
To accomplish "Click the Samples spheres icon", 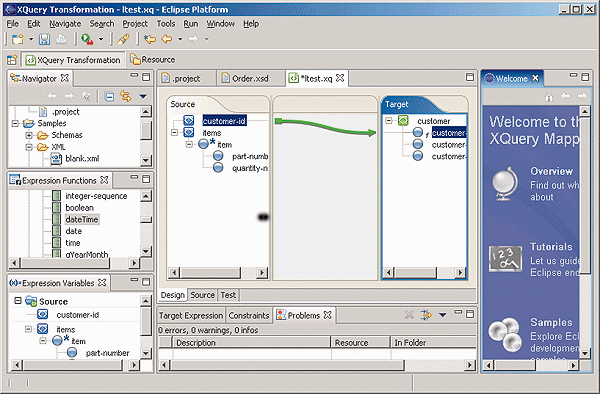I will (x=504, y=334).
